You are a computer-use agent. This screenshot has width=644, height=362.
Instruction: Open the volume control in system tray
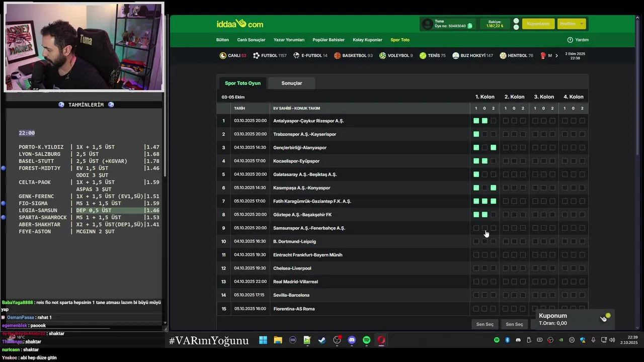click(x=612, y=340)
